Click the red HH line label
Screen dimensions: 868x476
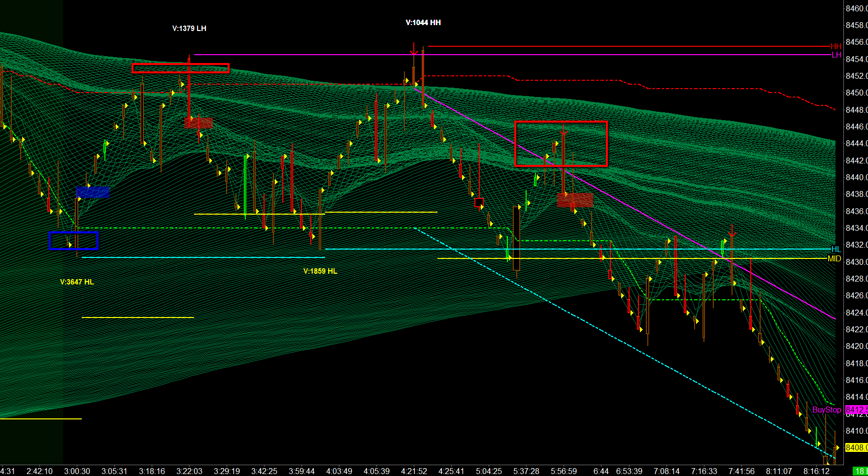point(836,47)
